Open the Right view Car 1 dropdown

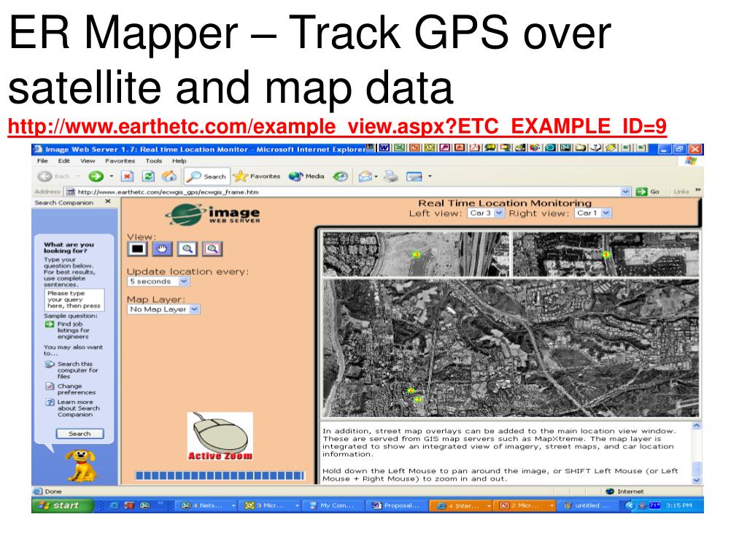[x=592, y=214]
